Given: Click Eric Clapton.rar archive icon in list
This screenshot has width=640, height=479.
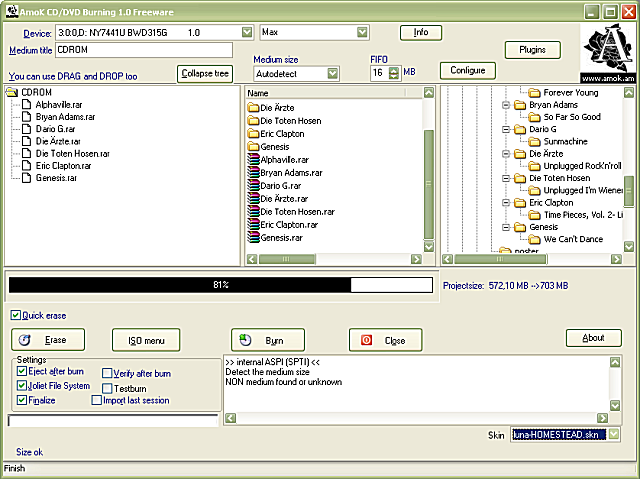Looking at the screenshot, I should (253, 224).
